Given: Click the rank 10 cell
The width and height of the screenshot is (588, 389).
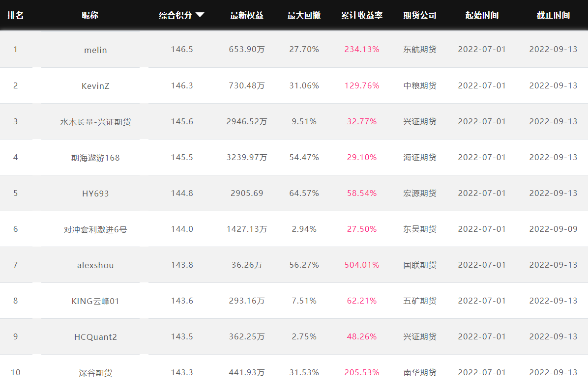Looking at the screenshot, I should [15, 372].
